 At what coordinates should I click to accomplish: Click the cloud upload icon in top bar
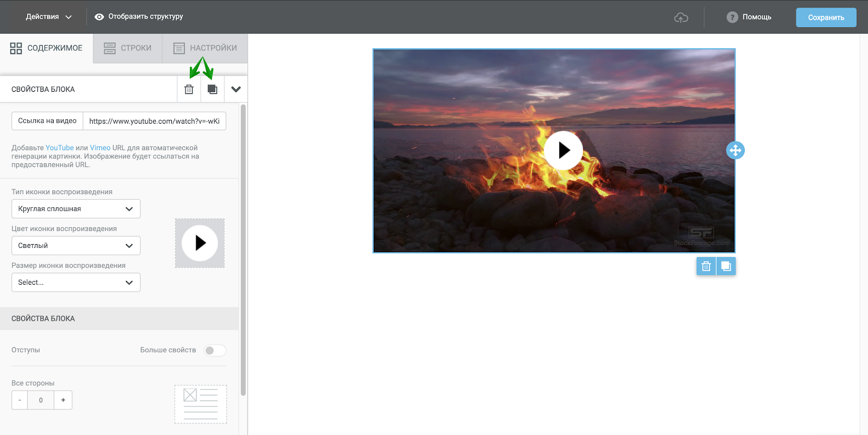tap(681, 17)
